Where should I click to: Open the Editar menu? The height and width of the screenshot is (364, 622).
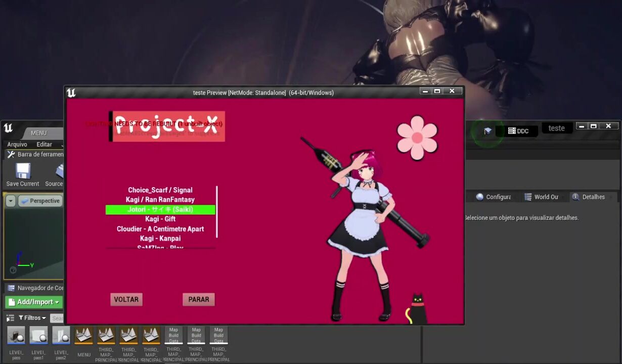[x=45, y=145]
